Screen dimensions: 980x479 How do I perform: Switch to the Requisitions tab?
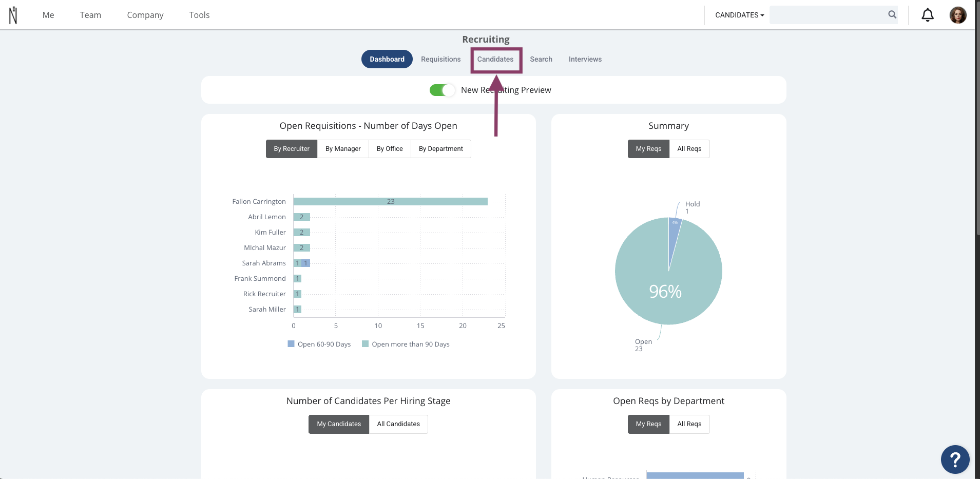point(441,59)
